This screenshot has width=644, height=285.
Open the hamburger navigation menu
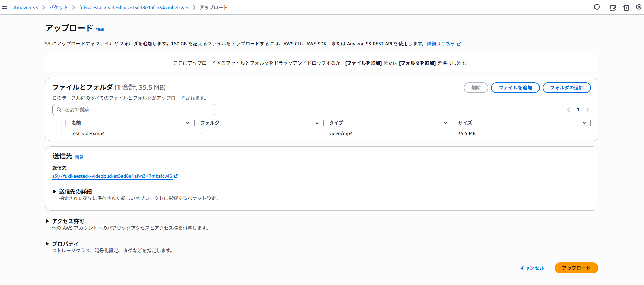tap(4, 7)
